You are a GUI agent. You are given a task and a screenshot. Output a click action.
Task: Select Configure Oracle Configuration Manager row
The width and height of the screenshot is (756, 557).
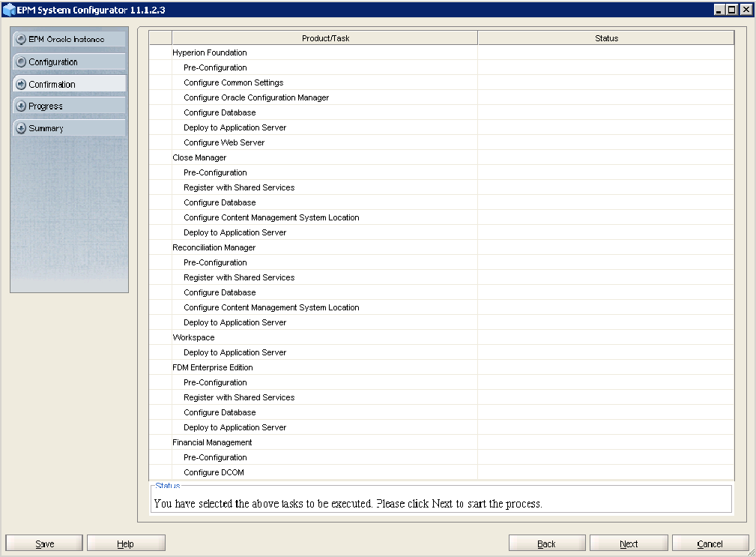pos(441,97)
